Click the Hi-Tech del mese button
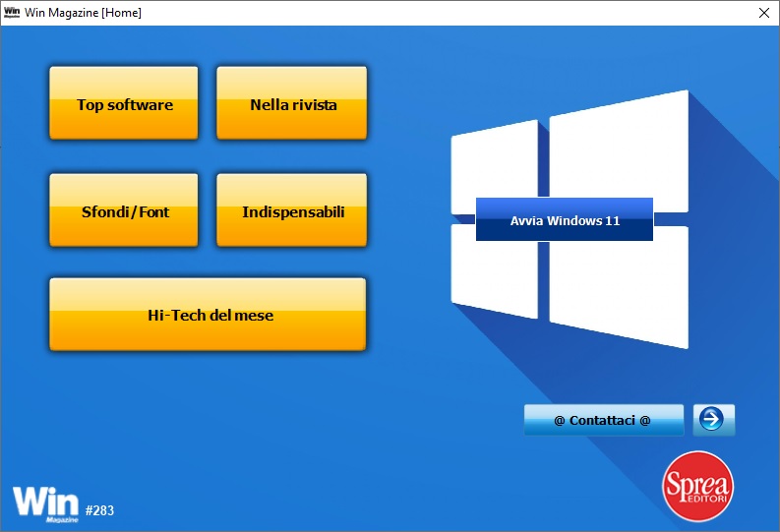The width and height of the screenshot is (780, 532). pyautogui.click(x=208, y=315)
